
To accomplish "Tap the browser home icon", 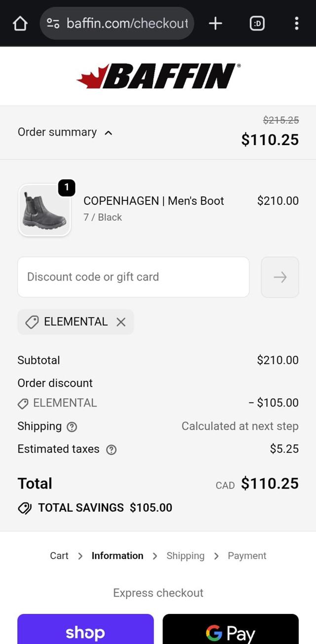I will [x=20, y=23].
